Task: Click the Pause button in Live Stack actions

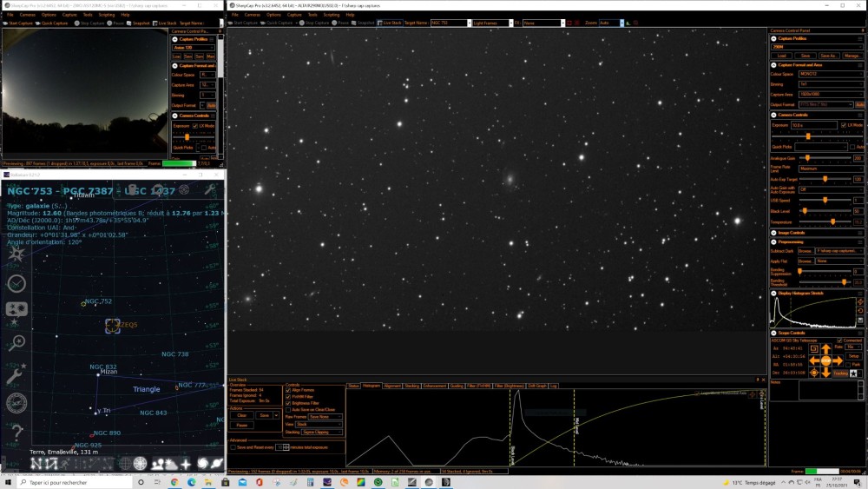Action: [x=242, y=426]
